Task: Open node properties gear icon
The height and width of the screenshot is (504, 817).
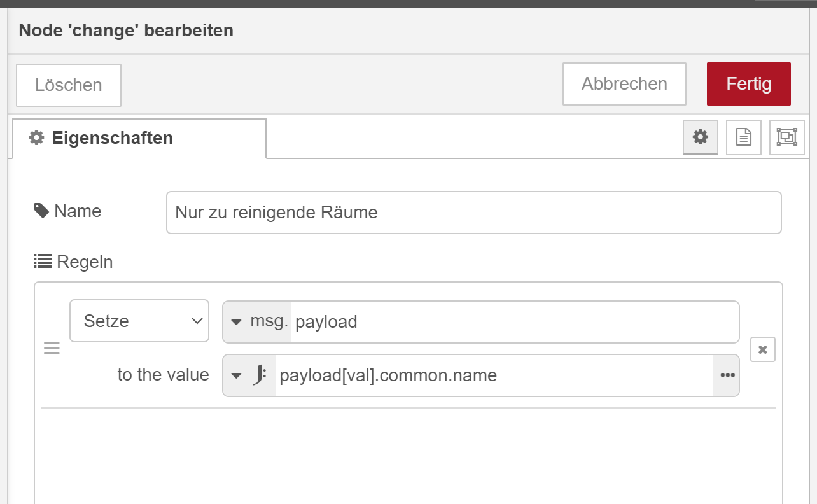Action: pos(701,137)
